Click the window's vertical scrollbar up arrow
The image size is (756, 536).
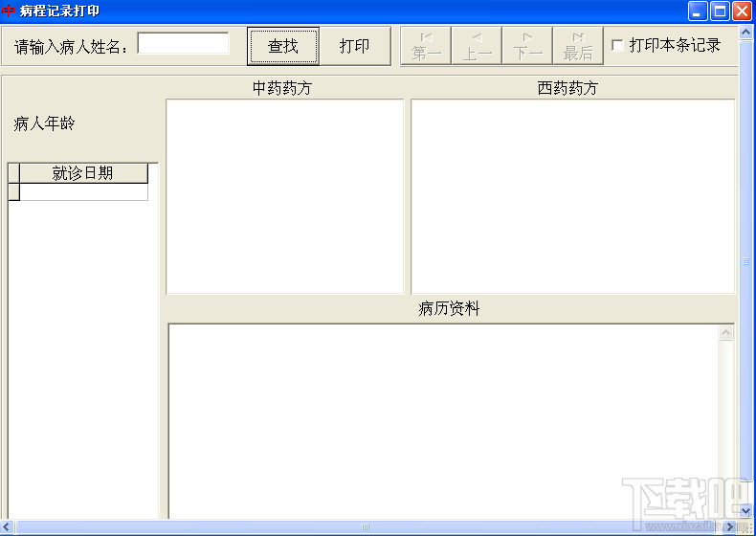[x=745, y=33]
